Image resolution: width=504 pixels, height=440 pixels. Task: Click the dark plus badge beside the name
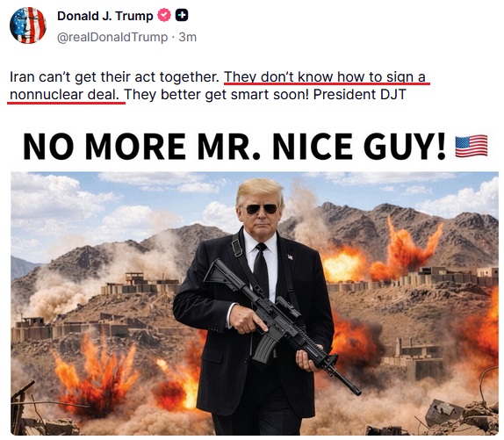click(182, 15)
